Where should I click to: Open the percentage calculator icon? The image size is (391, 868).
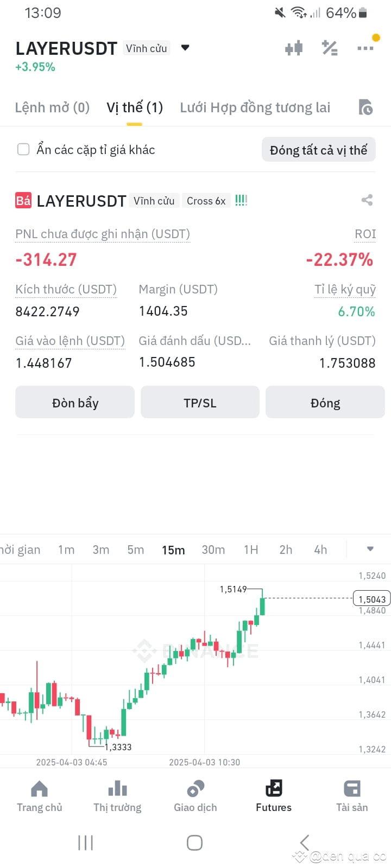330,48
